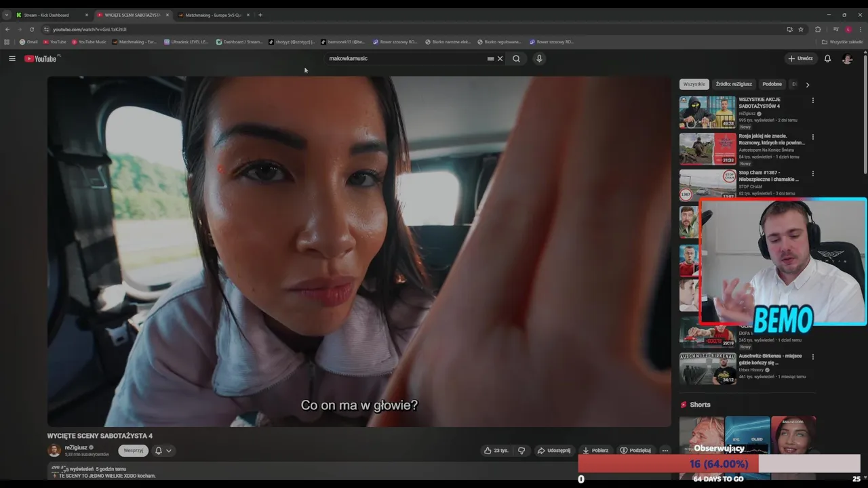Like the video with 23 tys. thumbs up
This screenshot has width=868, height=488.
[496, 450]
